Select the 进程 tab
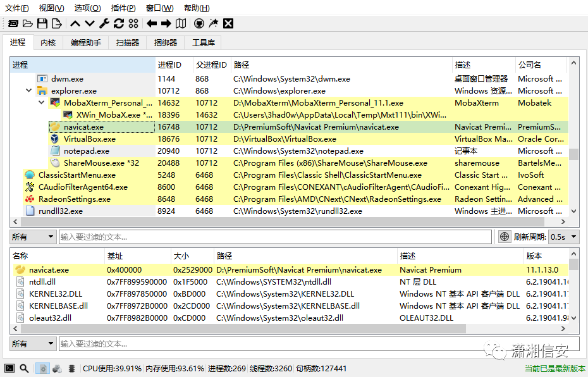Screen dimensions: 588x377 [x=18, y=42]
